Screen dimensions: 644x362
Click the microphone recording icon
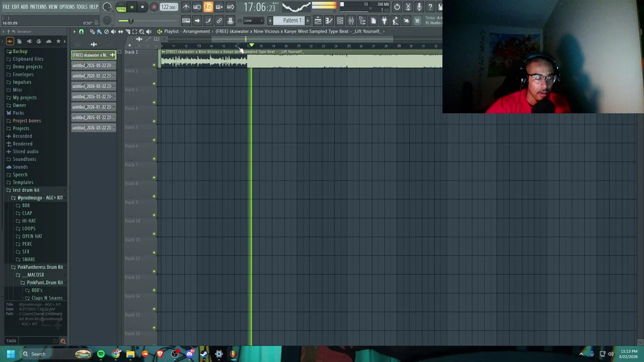[419, 7]
